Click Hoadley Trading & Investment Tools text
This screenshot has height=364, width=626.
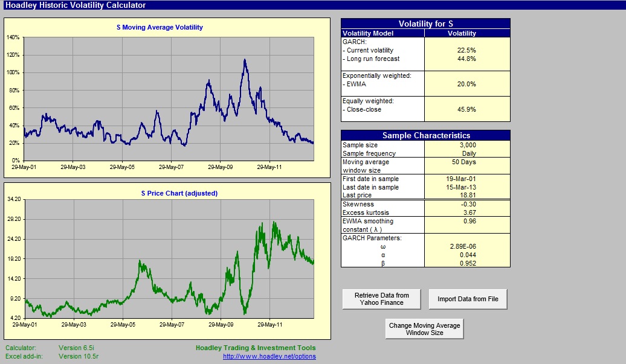coord(256,348)
